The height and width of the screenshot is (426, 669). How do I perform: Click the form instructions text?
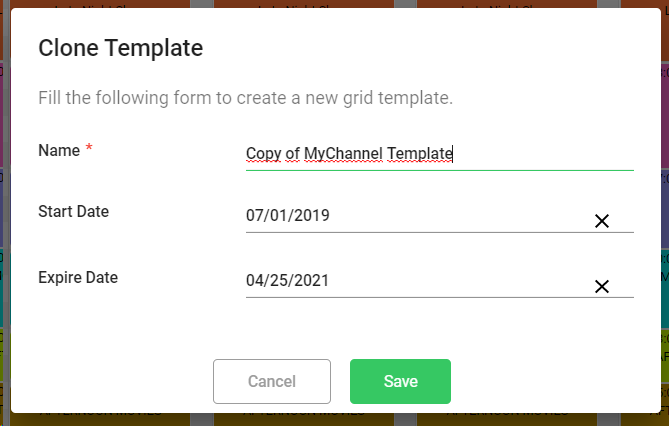pos(245,98)
